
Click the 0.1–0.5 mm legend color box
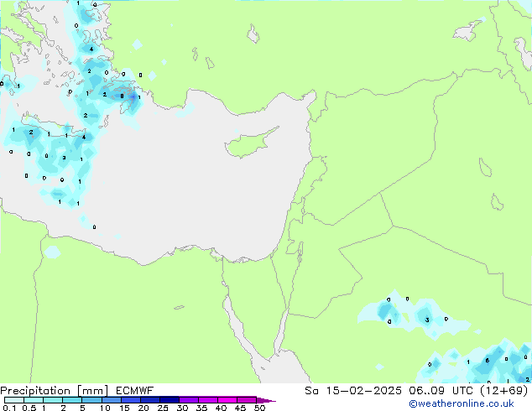pos(14,400)
